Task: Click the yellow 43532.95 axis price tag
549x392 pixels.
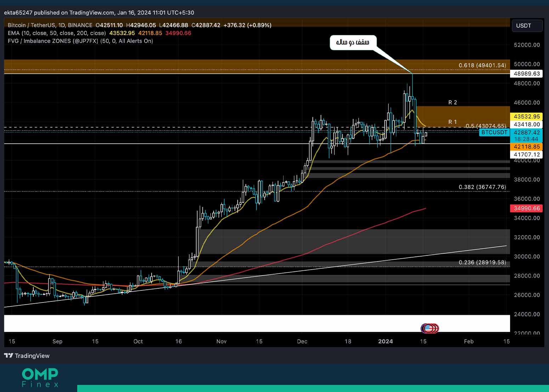Action: pyautogui.click(x=527, y=116)
